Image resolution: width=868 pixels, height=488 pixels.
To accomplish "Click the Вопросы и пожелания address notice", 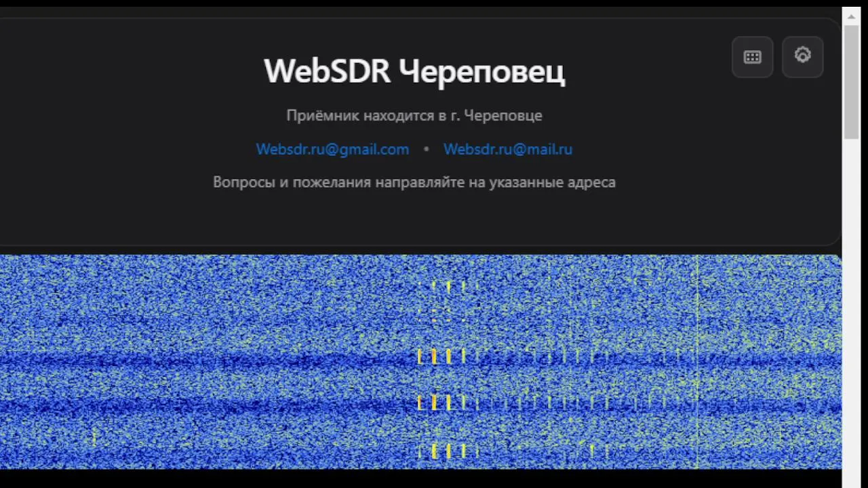I will pos(414,182).
